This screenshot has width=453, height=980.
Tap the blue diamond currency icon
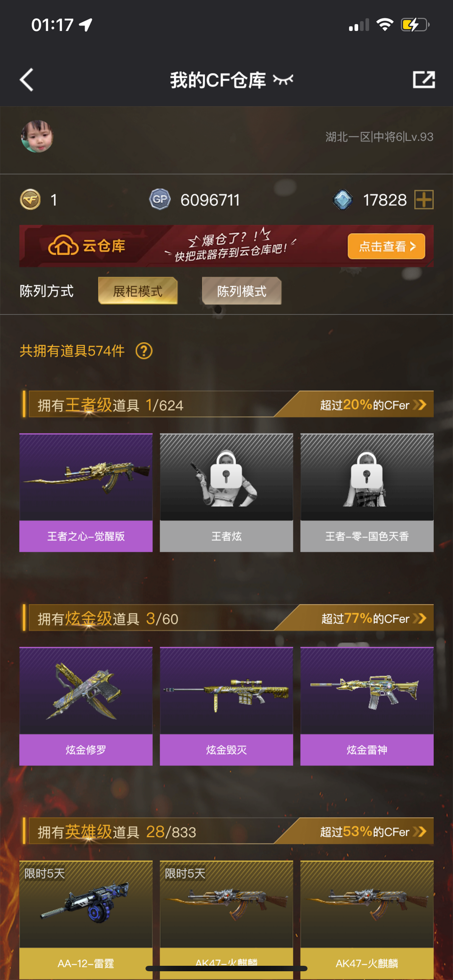pos(343,200)
